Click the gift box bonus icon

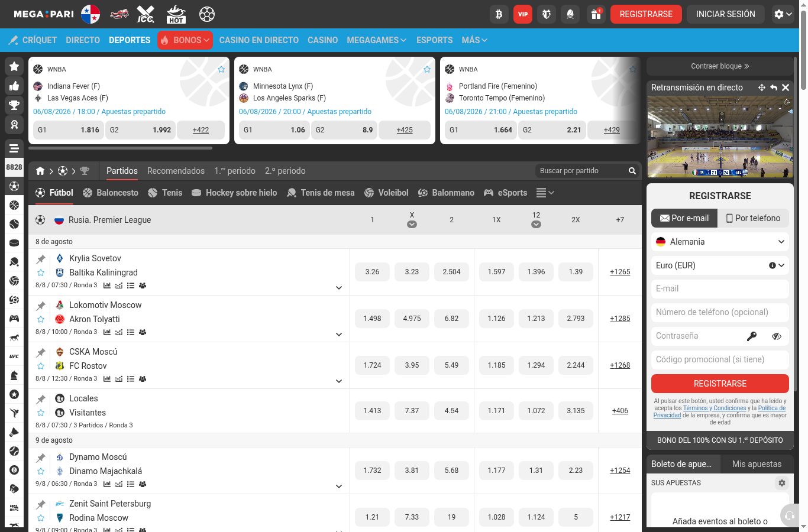coord(596,14)
